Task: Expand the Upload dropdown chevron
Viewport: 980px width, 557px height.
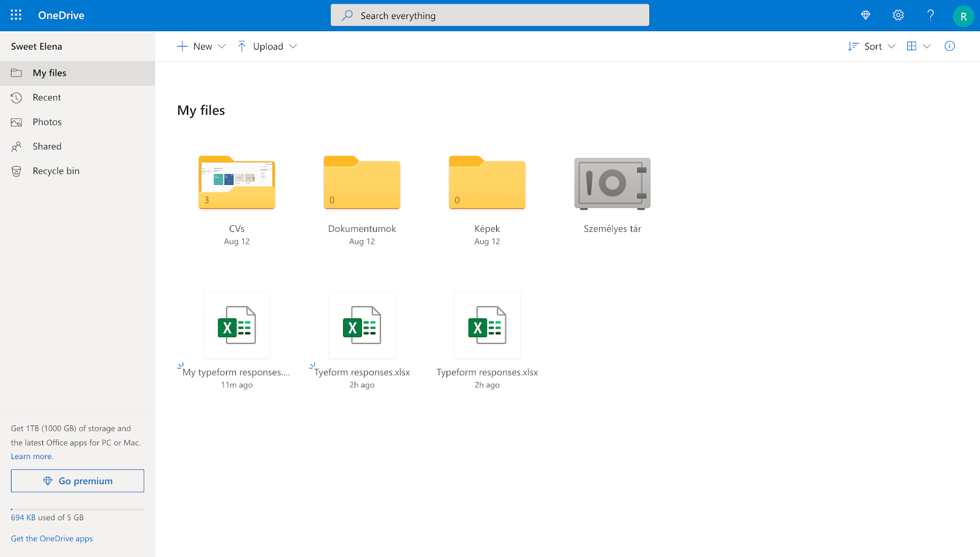Action: [293, 47]
